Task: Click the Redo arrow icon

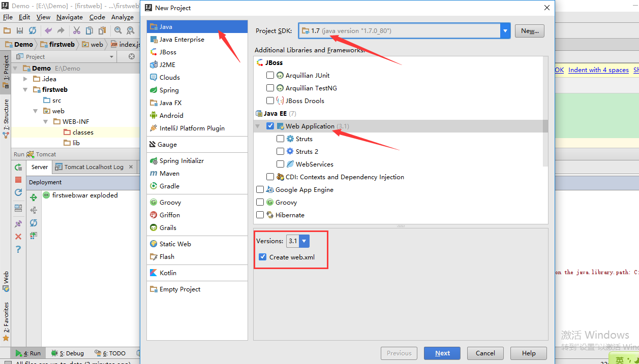Action: [x=61, y=30]
